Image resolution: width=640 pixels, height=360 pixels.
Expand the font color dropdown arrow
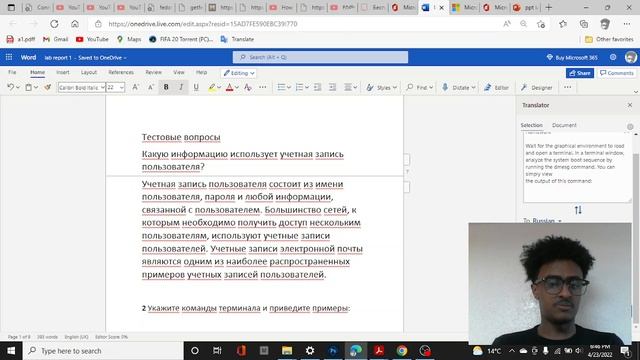click(237, 87)
